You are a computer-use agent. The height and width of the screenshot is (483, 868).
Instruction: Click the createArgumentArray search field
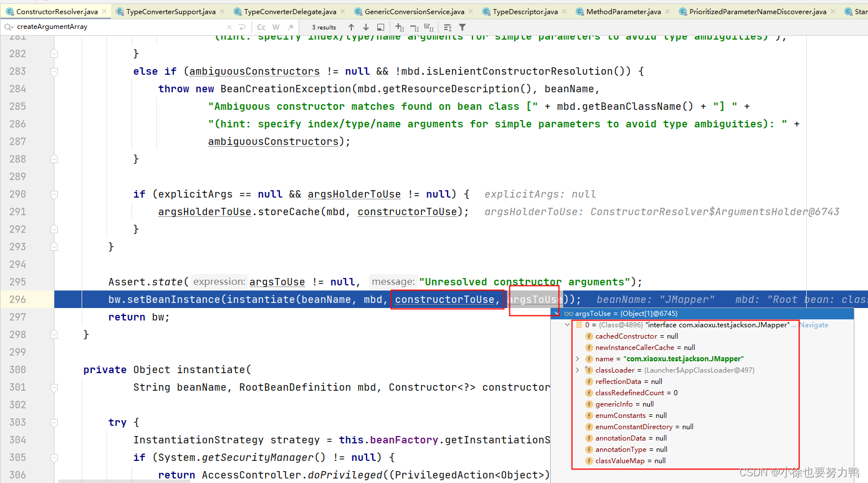pyautogui.click(x=119, y=27)
